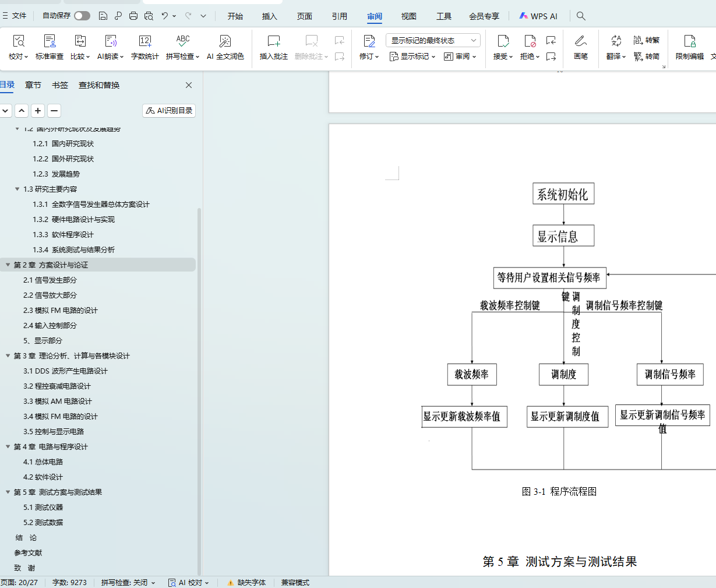Jump to 5.2 测试数据 in outline
The height and width of the screenshot is (588, 716).
[x=43, y=523]
